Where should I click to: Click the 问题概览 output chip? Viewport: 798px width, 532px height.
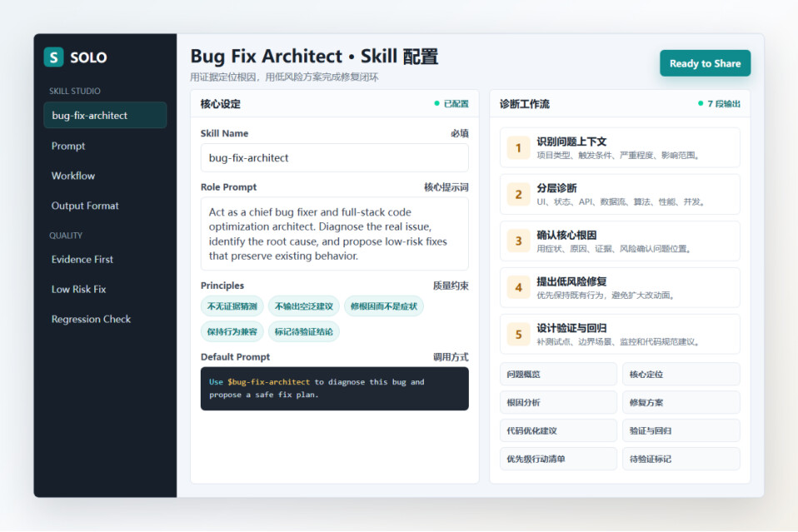tap(558, 375)
